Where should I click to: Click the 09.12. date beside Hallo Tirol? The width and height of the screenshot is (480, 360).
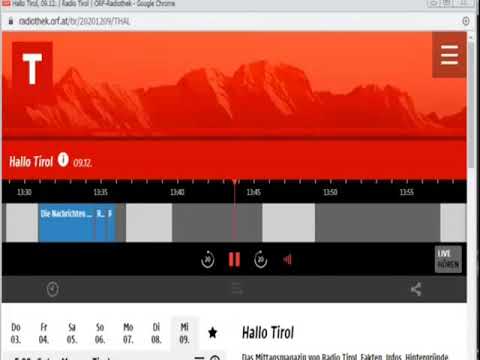[x=82, y=163]
